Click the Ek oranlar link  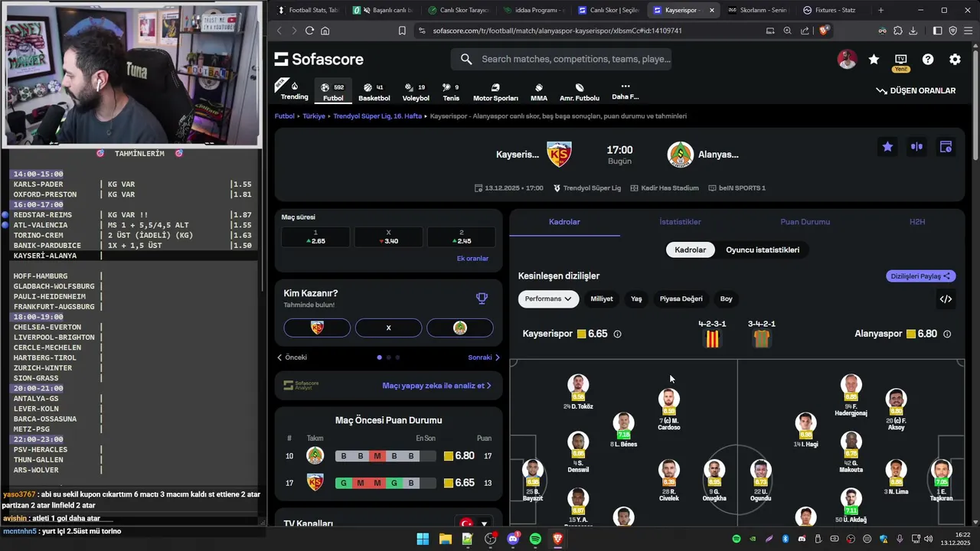pos(472,259)
